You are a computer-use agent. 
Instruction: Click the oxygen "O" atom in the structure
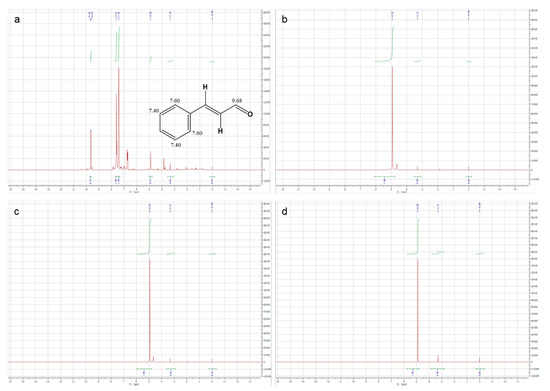tap(250, 114)
